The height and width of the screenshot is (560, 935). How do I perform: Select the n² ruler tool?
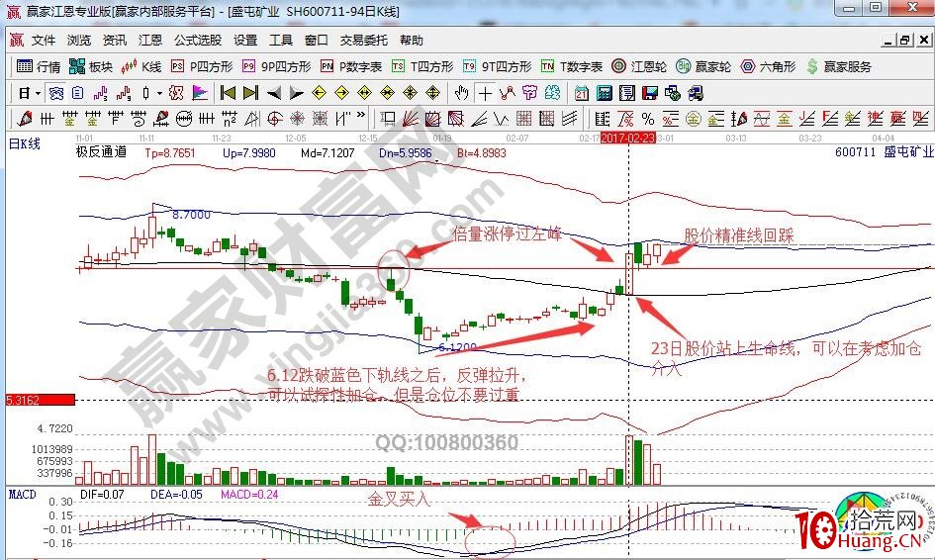pyautogui.click(x=229, y=119)
